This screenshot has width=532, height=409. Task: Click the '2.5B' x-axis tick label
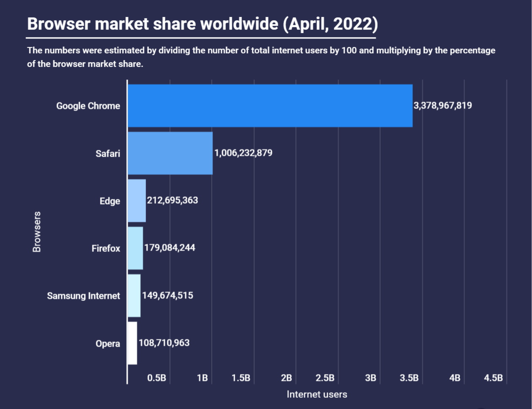click(325, 378)
